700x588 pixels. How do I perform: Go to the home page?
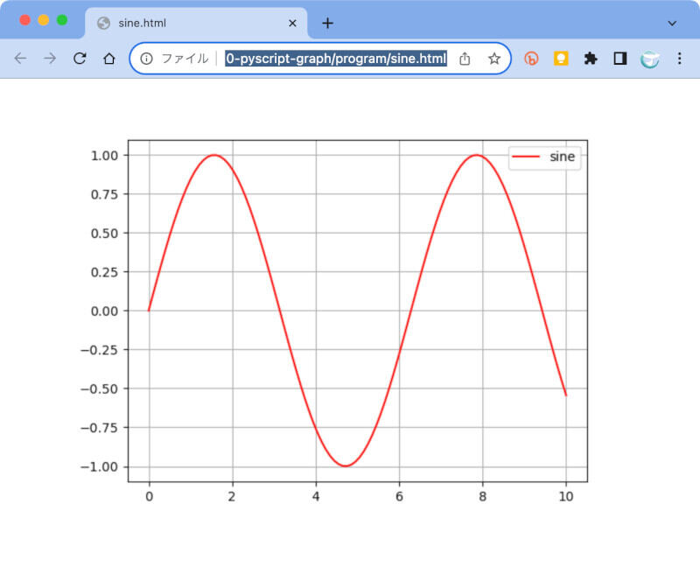coord(108,59)
